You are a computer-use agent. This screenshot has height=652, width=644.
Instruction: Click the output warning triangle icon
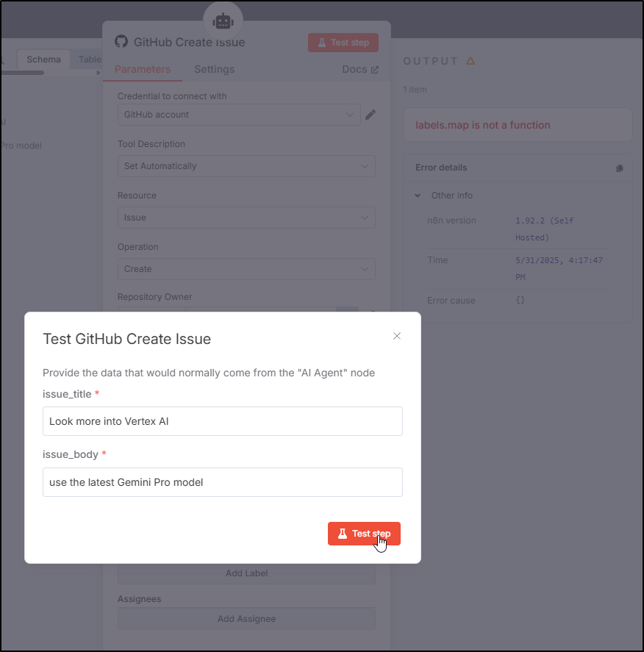(x=471, y=61)
